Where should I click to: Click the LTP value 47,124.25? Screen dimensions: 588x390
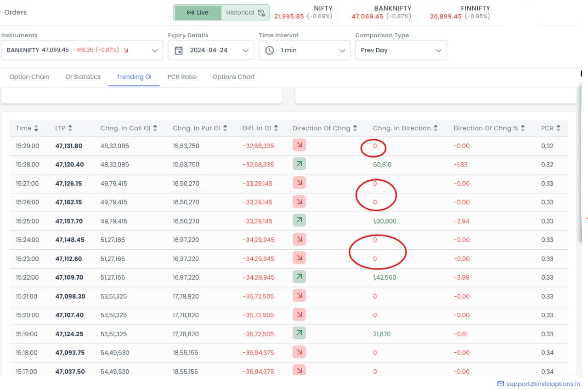[69, 334]
